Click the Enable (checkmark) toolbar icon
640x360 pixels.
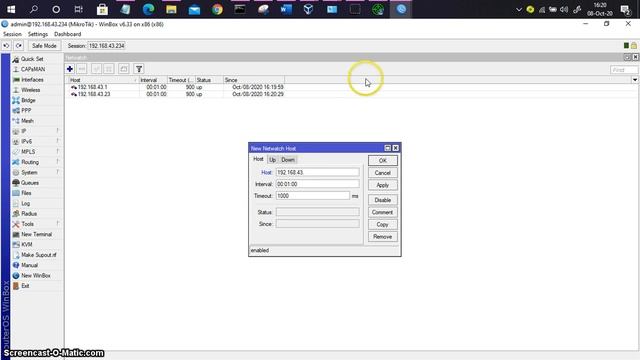pyautogui.click(x=96, y=69)
